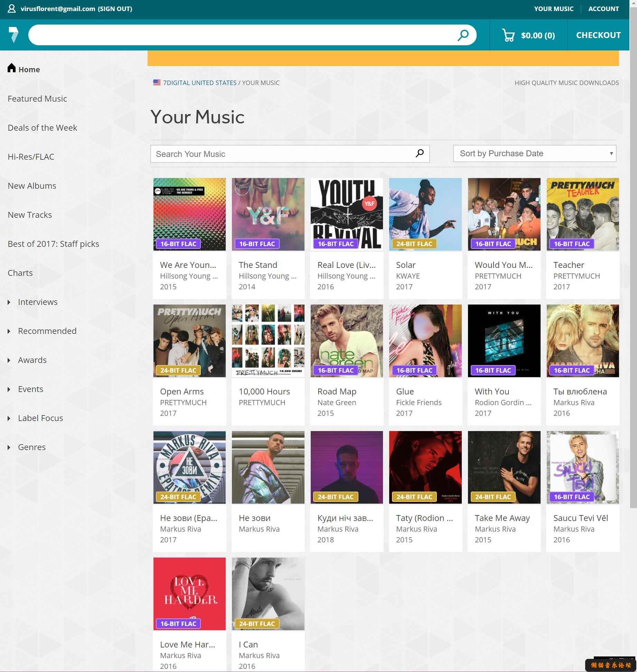Screen dimensions: 637x672
Task: Click the Nate Green artist name
Action: (337, 402)
